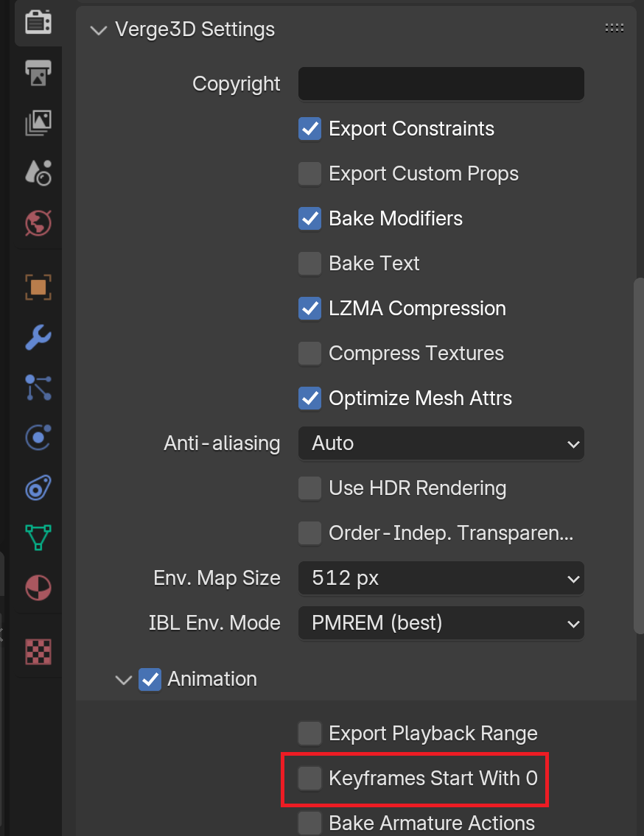Enable the Compress Textures checkbox
Screen dimensions: 644x836
(309, 354)
